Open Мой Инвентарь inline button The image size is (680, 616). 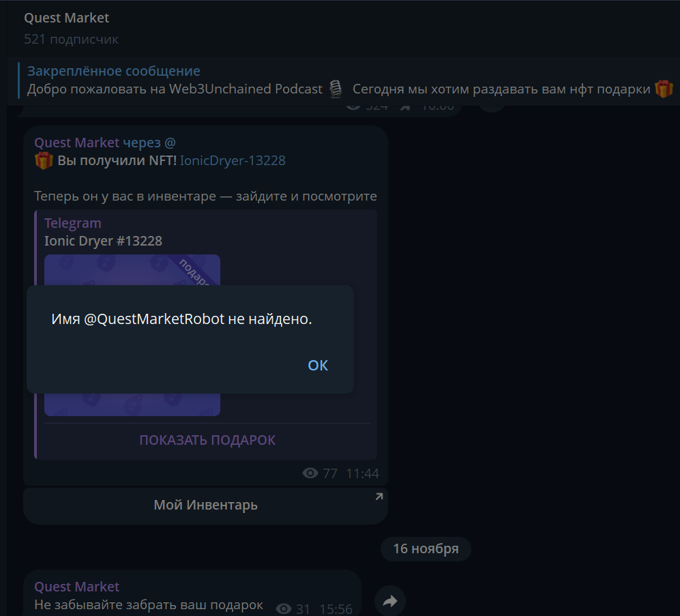pos(205,505)
